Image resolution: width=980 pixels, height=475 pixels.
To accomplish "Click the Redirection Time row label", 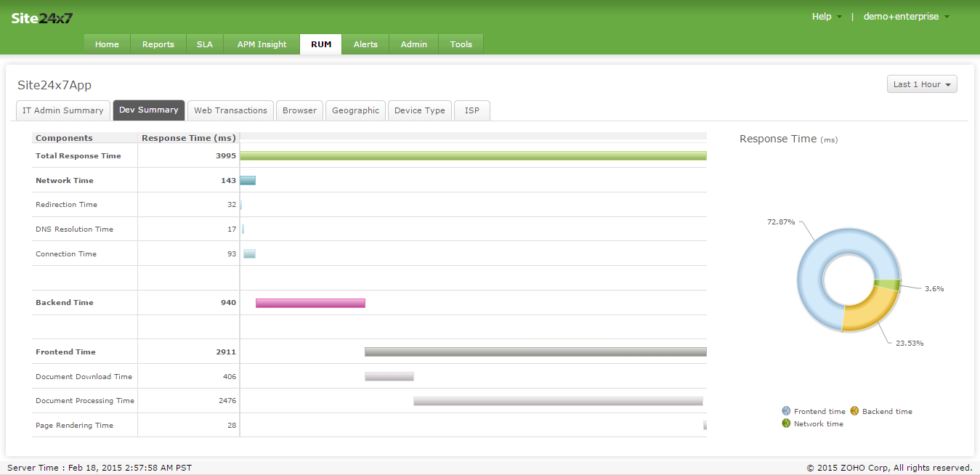I will click(66, 205).
